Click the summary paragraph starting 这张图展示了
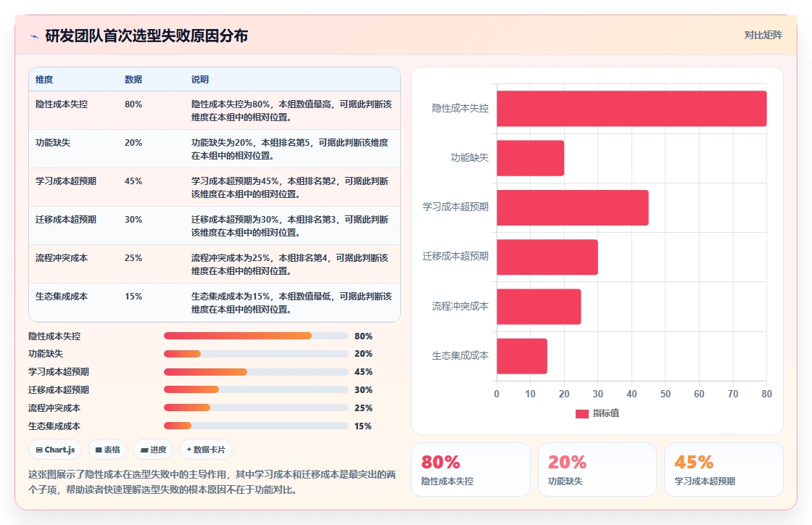Image resolution: width=812 pixels, height=525 pixels. point(212,482)
